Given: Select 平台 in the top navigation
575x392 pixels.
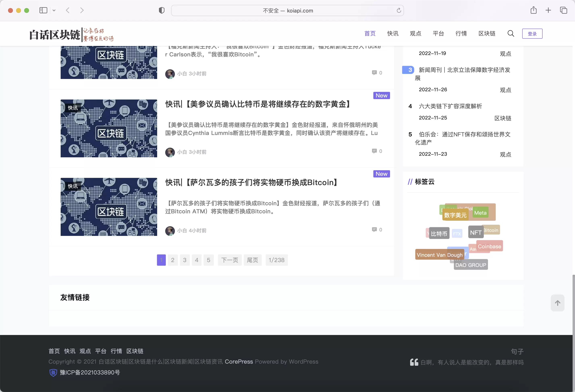Looking at the screenshot, I should point(438,34).
